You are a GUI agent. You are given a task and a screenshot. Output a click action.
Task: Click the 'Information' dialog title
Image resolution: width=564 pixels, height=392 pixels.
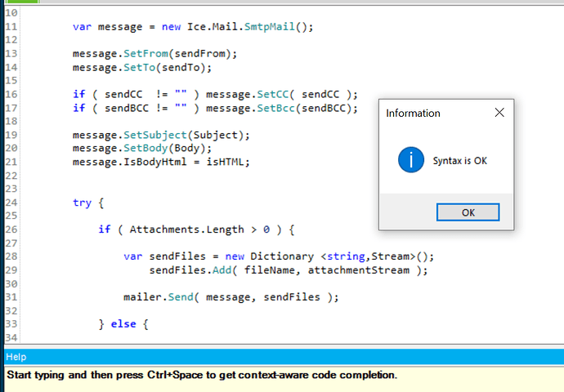click(413, 114)
